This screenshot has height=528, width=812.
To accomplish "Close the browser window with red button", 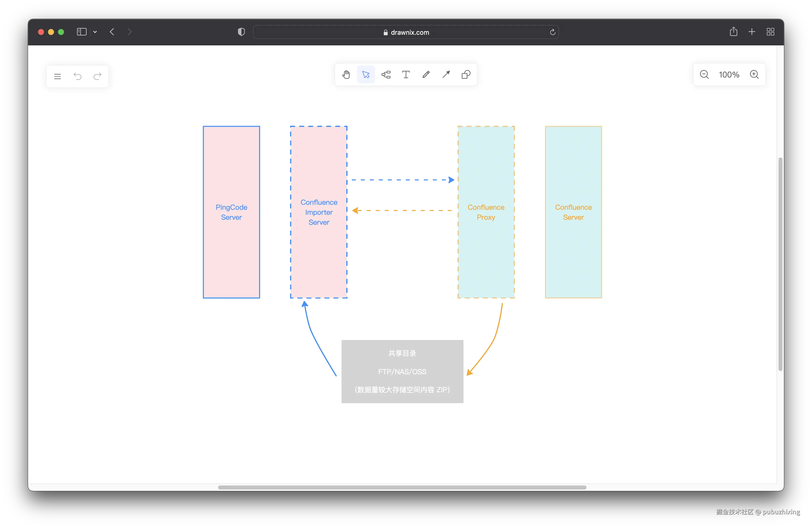I will 41,32.
